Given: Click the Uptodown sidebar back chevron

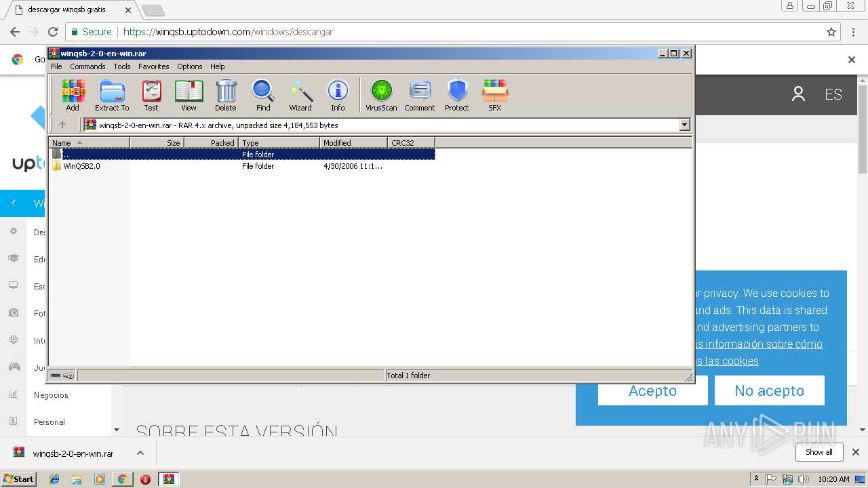Looking at the screenshot, I should point(13,203).
